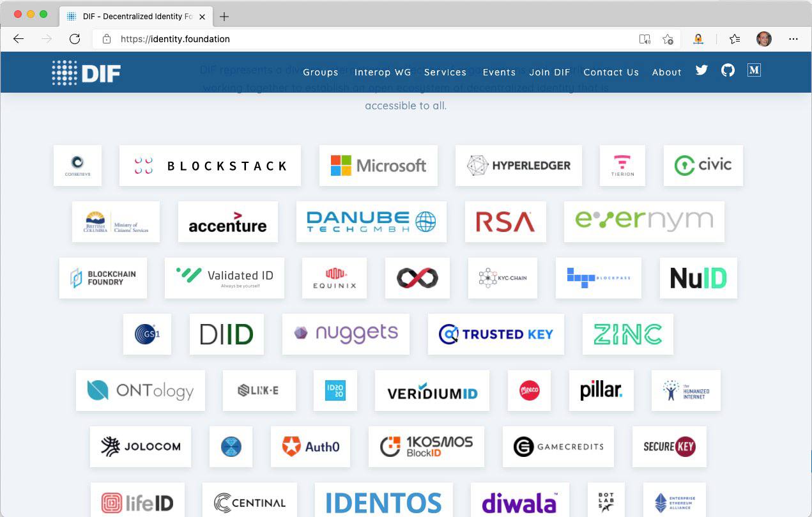
Task: Open the SecureKey logo tile
Action: coord(670,447)
